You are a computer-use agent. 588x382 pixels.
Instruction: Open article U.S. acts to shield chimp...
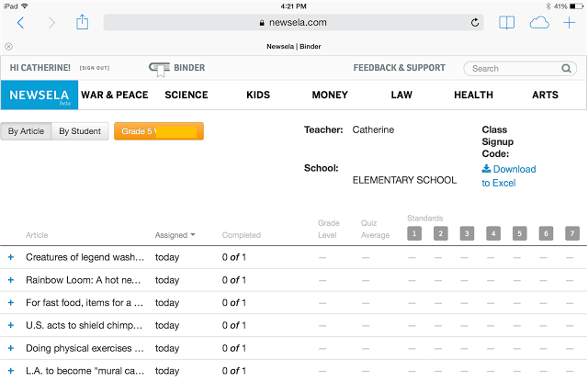click(84, 325)
